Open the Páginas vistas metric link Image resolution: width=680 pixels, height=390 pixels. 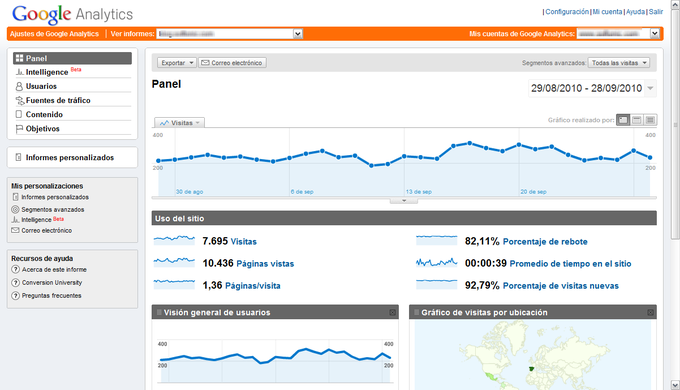click(x=265, y=264)
